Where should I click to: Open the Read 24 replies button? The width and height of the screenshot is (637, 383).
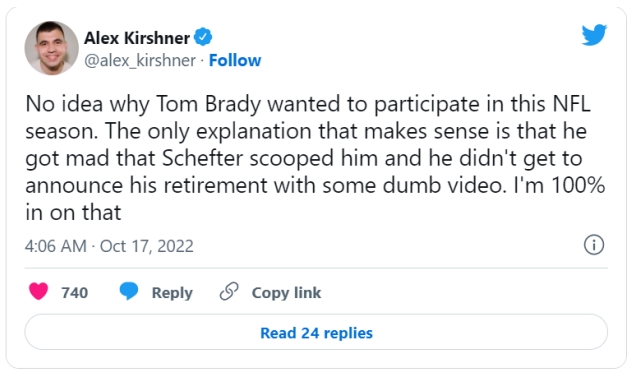[316, 332]
